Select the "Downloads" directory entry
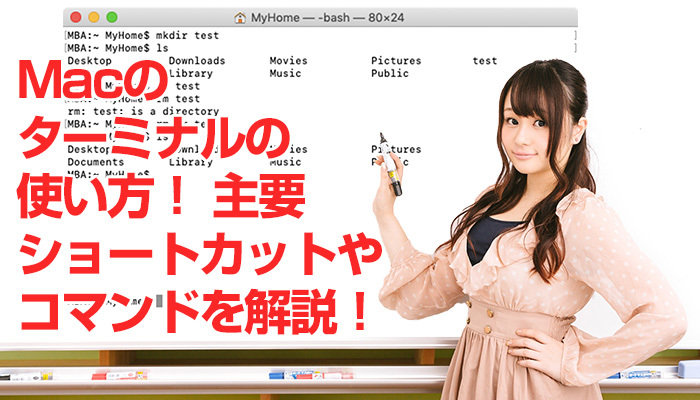This screenshot has width=700, height=400. [x=197, y=61]
